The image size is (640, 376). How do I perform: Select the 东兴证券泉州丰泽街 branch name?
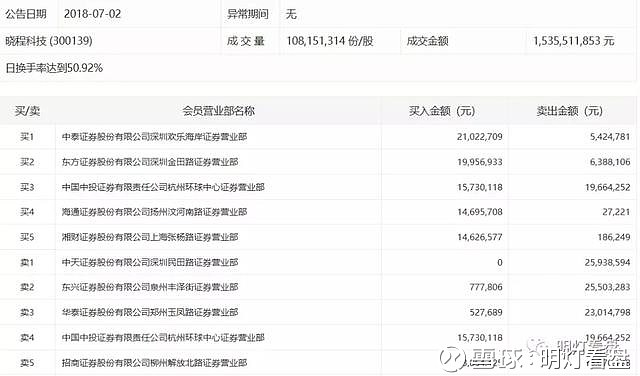click(150, 287)
